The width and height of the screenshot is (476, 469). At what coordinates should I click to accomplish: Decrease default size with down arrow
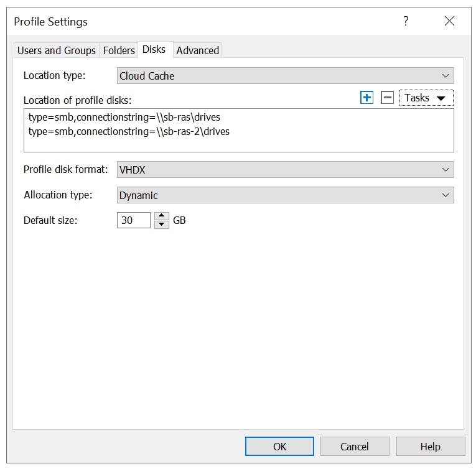click(x=161, y=225)
